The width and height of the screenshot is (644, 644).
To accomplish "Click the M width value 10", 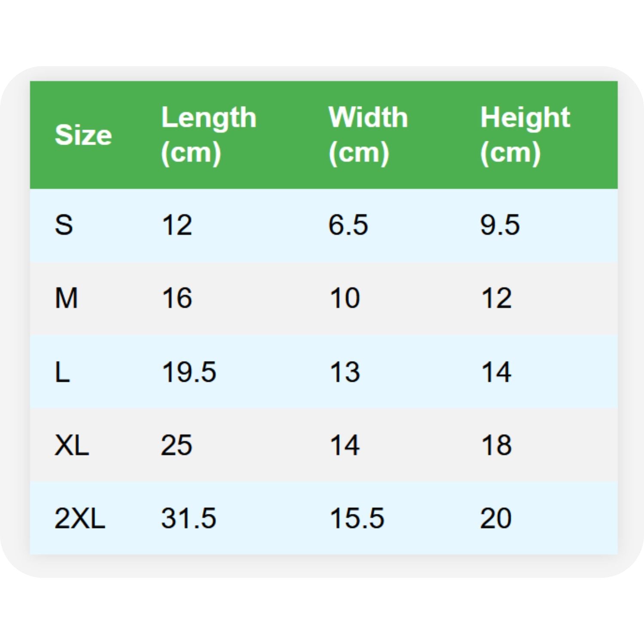I will coord(345,298).
